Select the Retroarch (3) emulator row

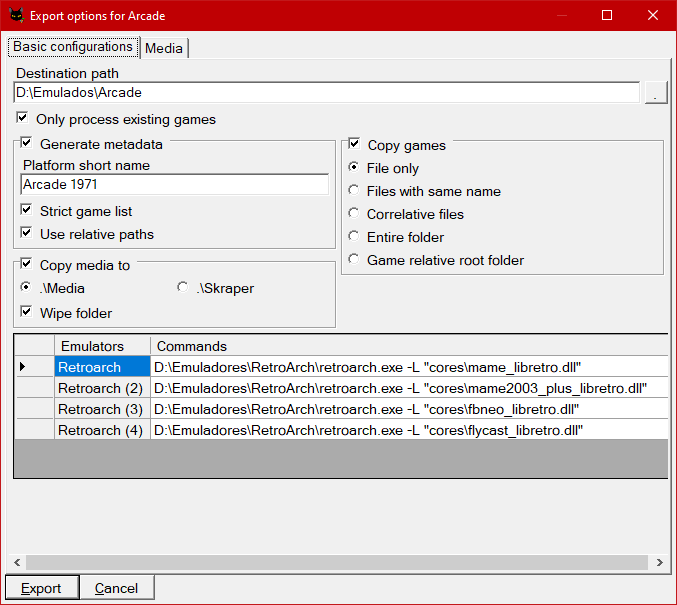(102, 409)
